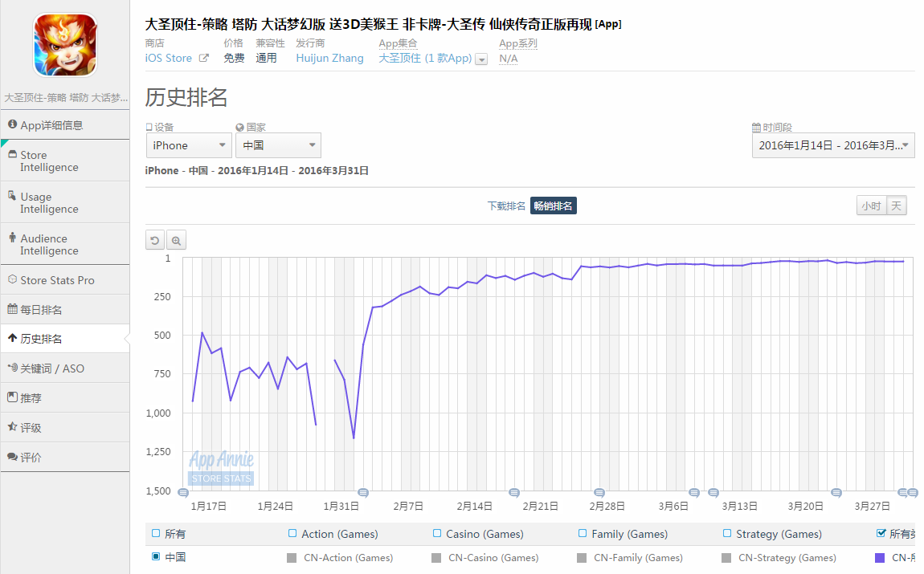Open the 中国 country dropdown

click(278, 145)
